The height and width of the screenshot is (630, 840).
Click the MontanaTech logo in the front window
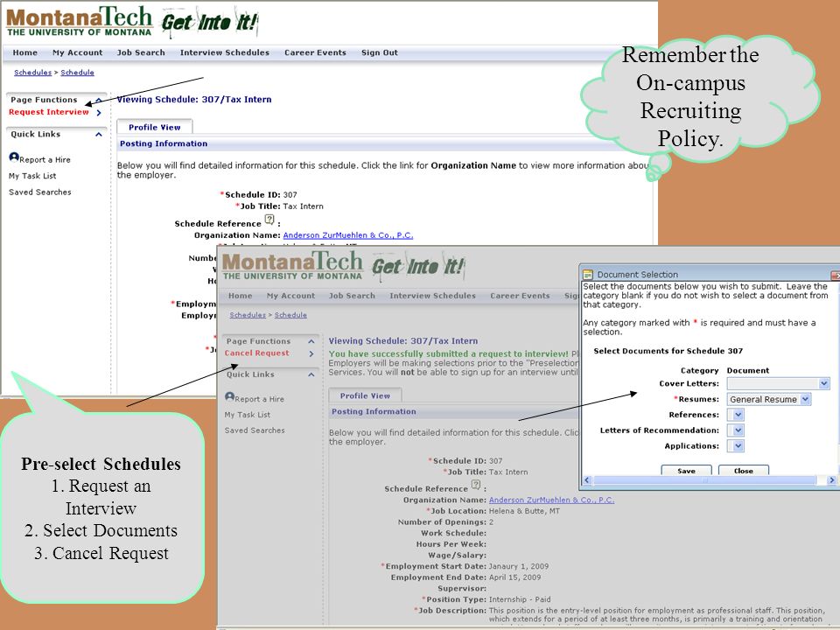(292, 265)
